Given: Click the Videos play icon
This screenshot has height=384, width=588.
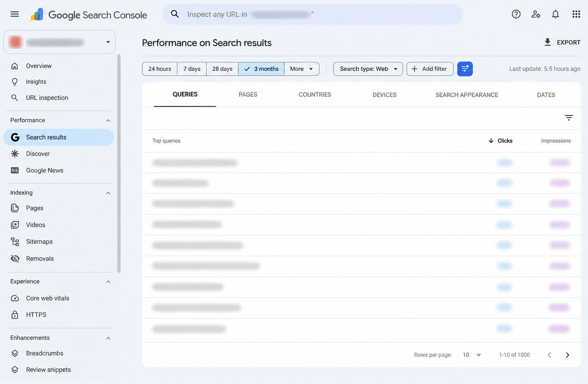Looking at the screenshot, I should [x=15, y=225].
